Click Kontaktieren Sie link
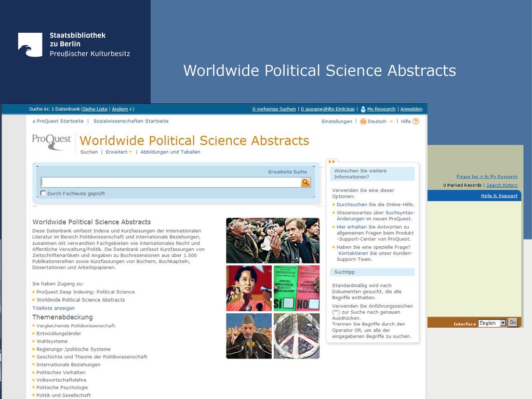 [x=357, y=253]
